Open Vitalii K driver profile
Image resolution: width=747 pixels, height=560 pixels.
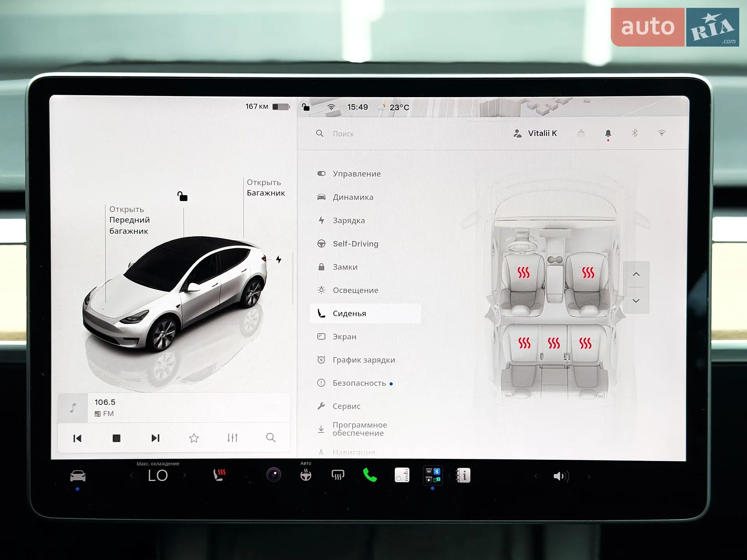point(535,133)
